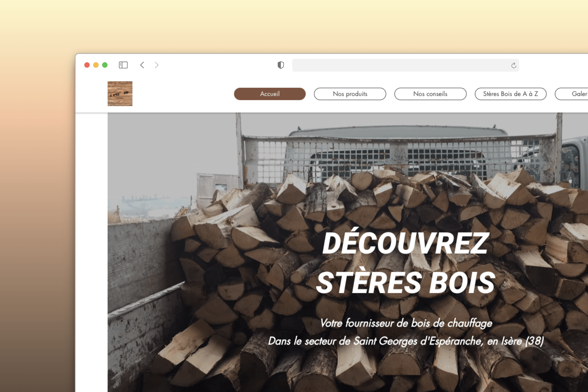Select the Accueil navigation tab

tap(270, 94)
